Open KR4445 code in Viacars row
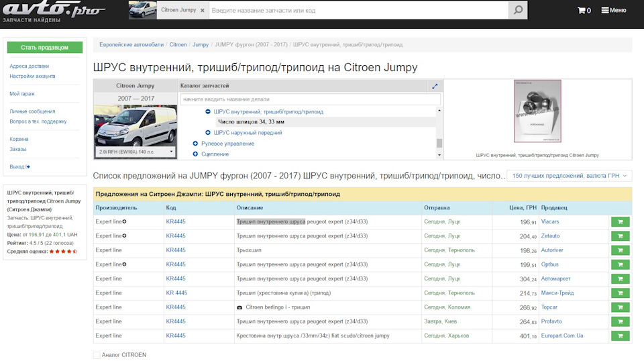The image size is (644, 361). 176,221
